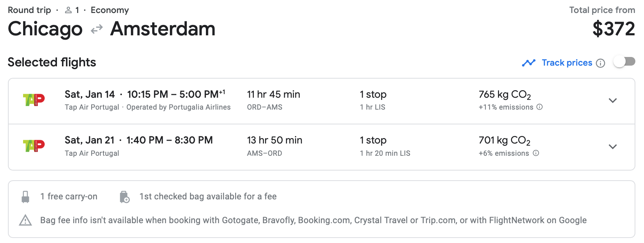Screen dimensions: 644x243
Task: Click the 765 kg CO2 emissions text
Action: [505, 95]
